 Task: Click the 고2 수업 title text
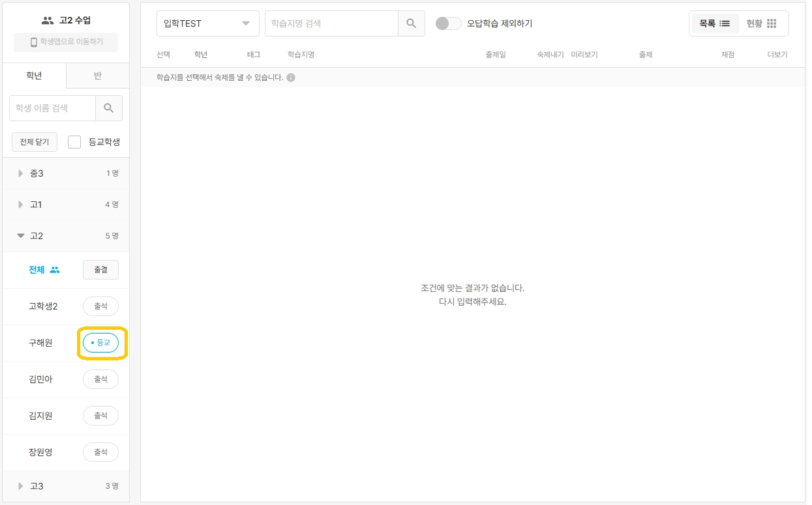[x=75, y=21]
